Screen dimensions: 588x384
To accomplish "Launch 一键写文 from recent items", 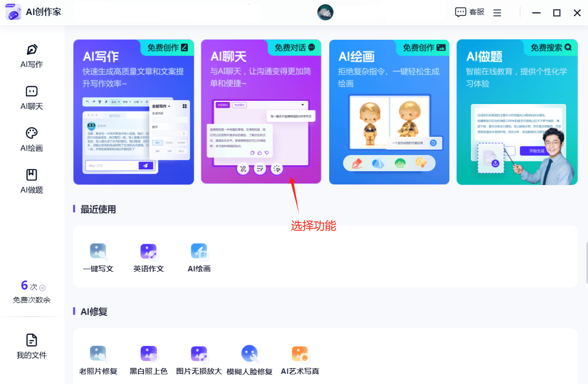I will click(x=98, y=258).
